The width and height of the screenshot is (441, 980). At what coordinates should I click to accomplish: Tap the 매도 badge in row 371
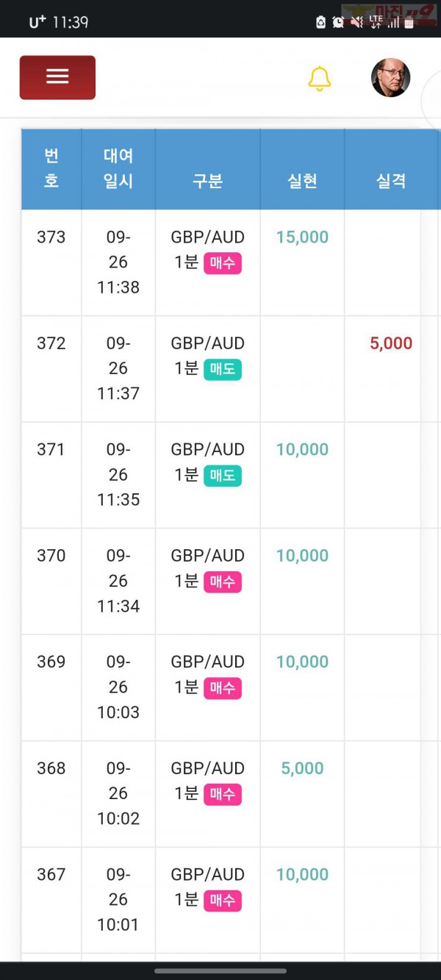click(x=223, y=476)
